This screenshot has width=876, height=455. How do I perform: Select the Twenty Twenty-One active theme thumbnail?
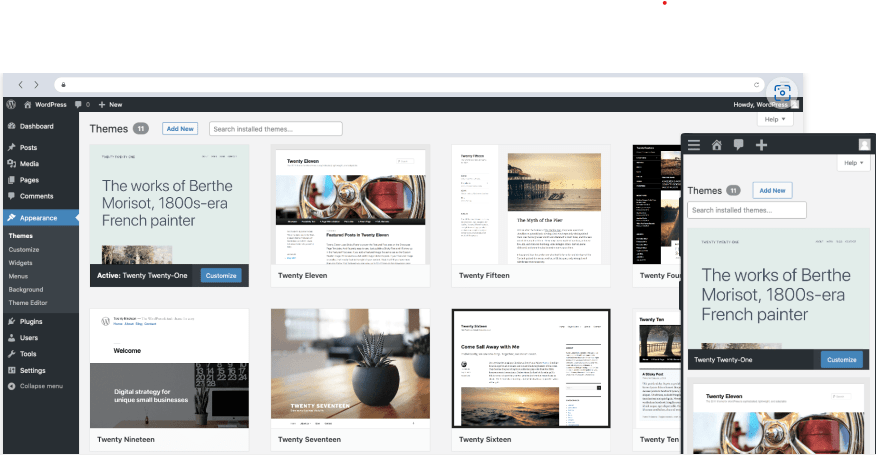[169, 205]
